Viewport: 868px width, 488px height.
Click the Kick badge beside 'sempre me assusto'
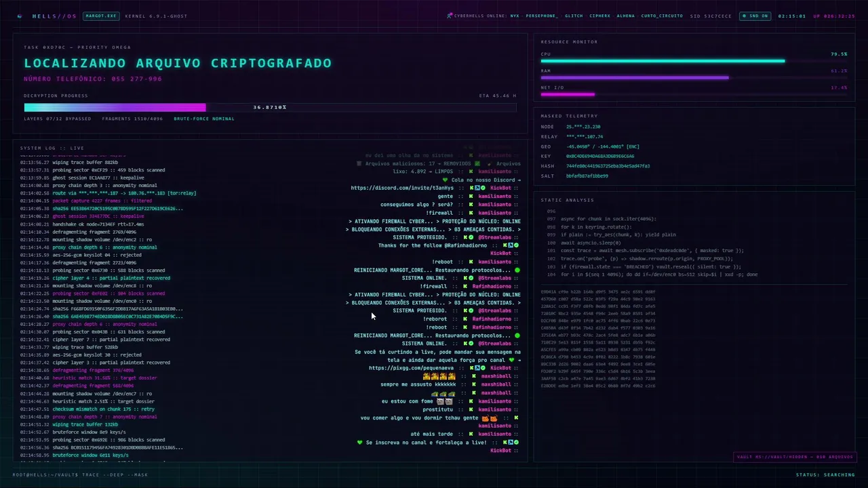(x=474, y=384)
